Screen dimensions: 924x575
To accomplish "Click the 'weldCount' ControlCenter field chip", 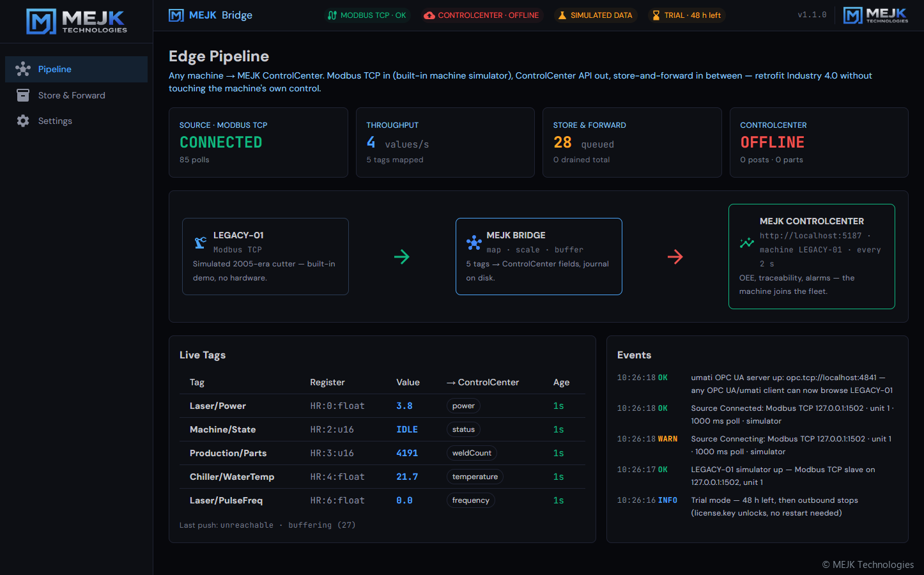I will click(472, 453).
